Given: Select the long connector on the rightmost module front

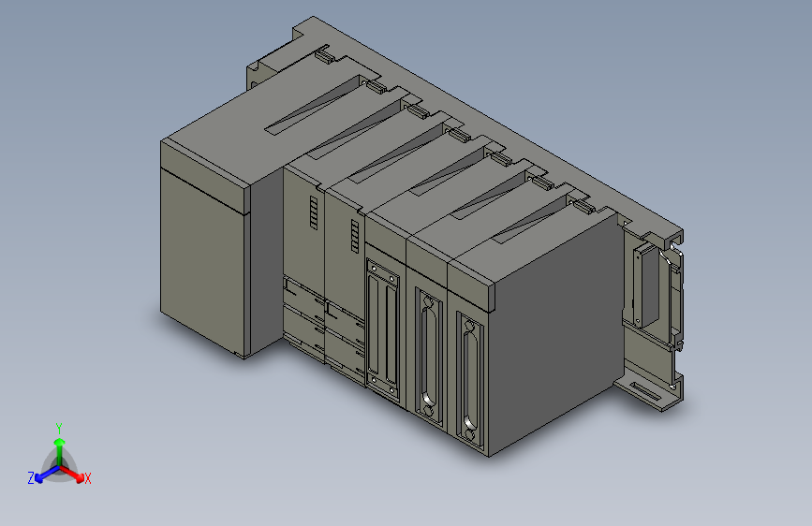Looking at the screenshot, I should click(x=470, y=379).
